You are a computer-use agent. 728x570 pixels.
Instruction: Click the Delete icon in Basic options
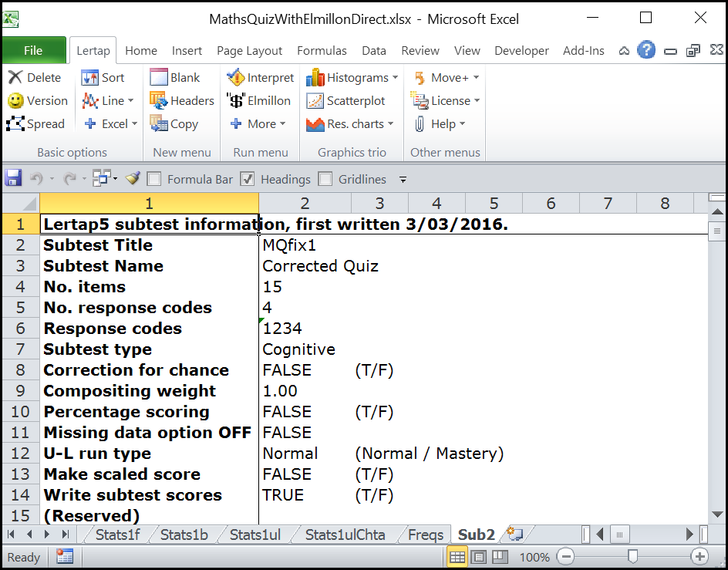[x=15, y=77]
